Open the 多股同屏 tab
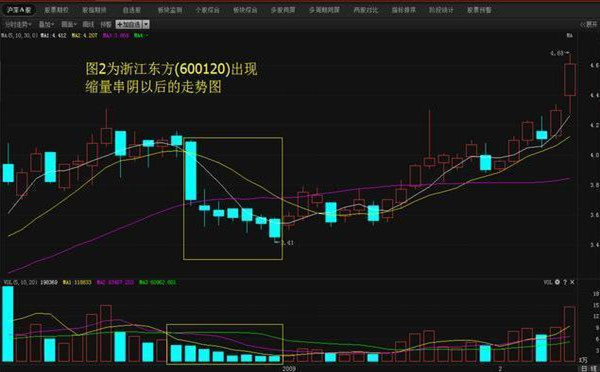This screenshot has height=372, width=600. point(283,10)
